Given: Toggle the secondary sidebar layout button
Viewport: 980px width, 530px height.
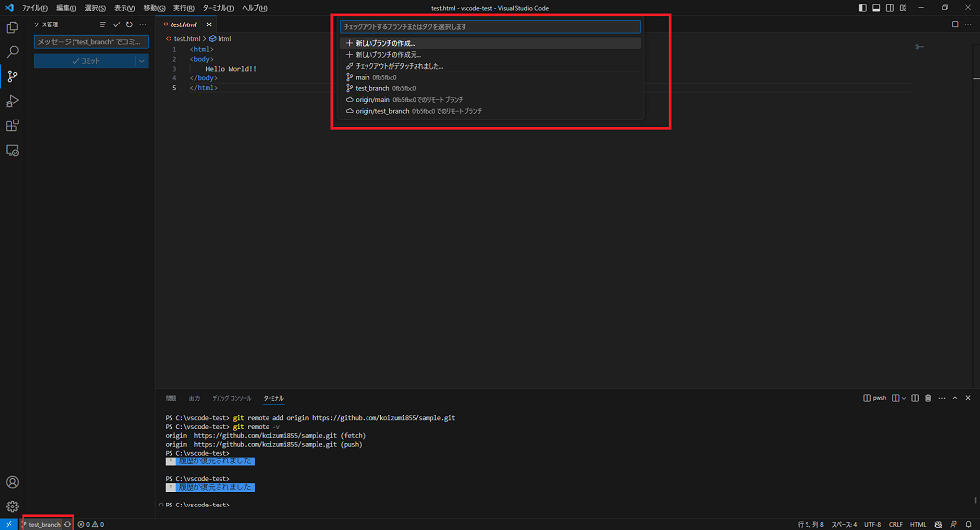Looking at the screenshot, I should pos(888,7).
